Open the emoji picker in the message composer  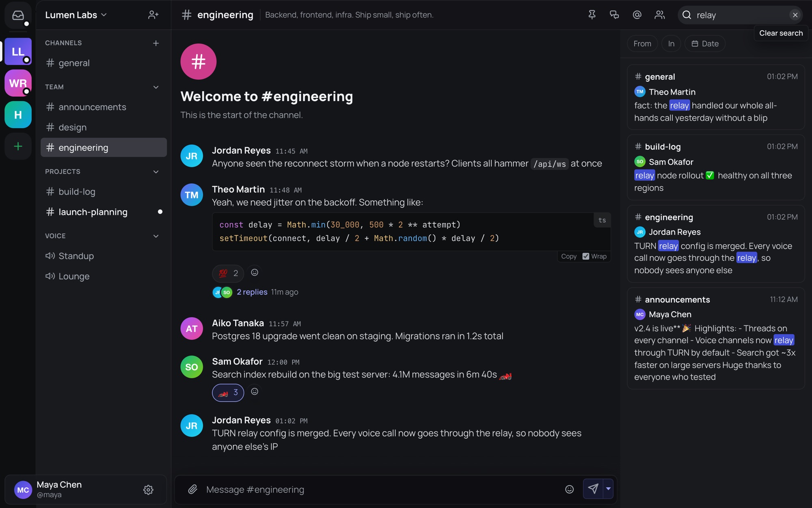click(569, 489)
